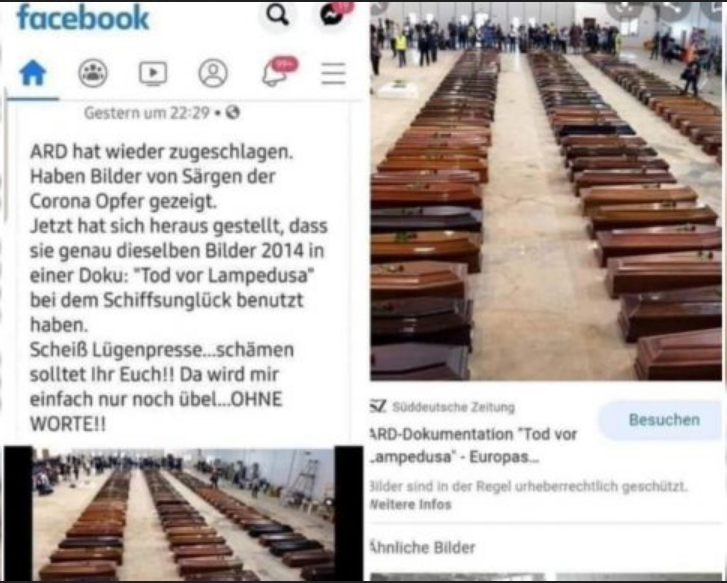Open ARD-Dokumentation "Tod vor Lampedusa" title link
The height and width of the screenshot is (583, 727).
click(x=474, y=445)
